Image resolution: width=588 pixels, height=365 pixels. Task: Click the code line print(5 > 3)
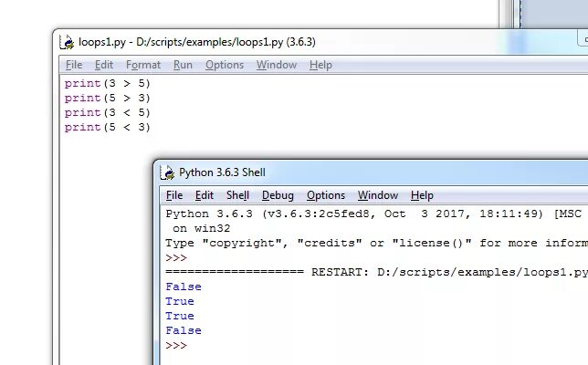coord(107,98)
